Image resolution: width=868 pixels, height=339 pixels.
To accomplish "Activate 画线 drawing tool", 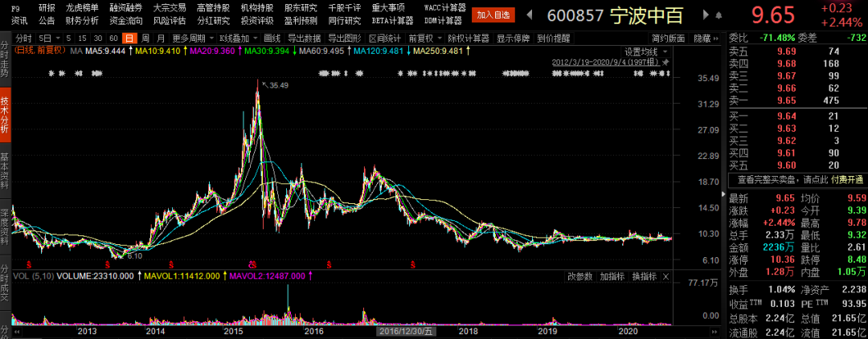I will 272,39.
